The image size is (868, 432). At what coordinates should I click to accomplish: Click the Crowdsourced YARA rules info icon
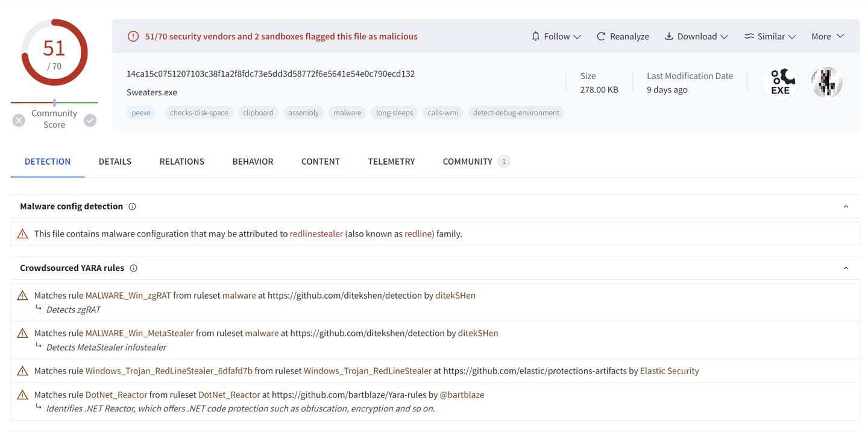tap(134, 268)
